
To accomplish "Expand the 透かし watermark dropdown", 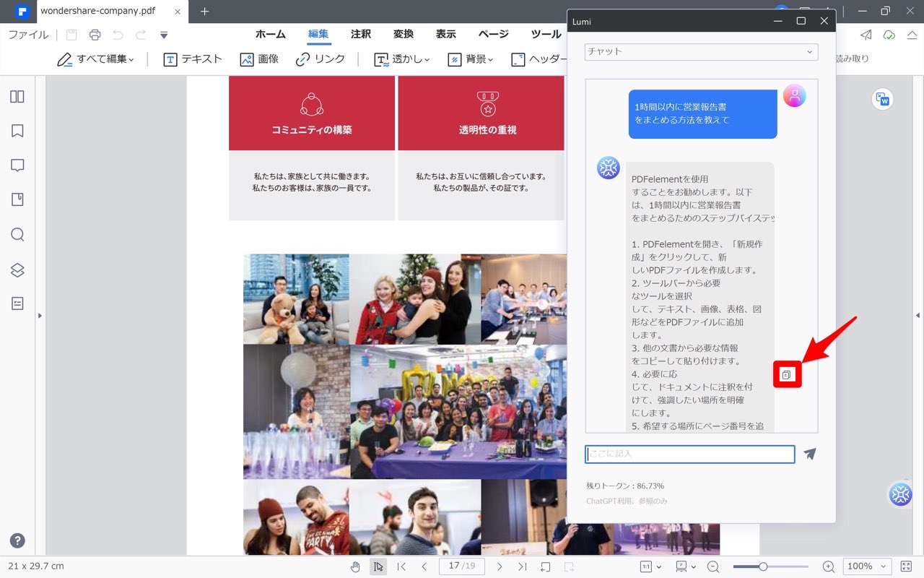I will point(401,59).
